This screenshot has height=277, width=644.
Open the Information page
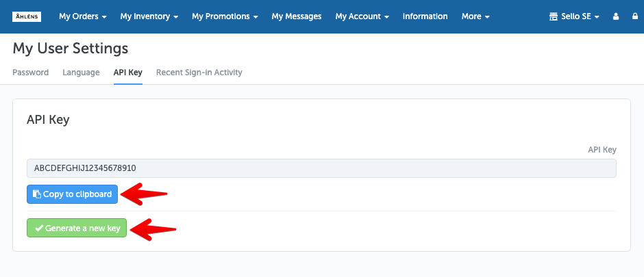[x=425, y=16]
